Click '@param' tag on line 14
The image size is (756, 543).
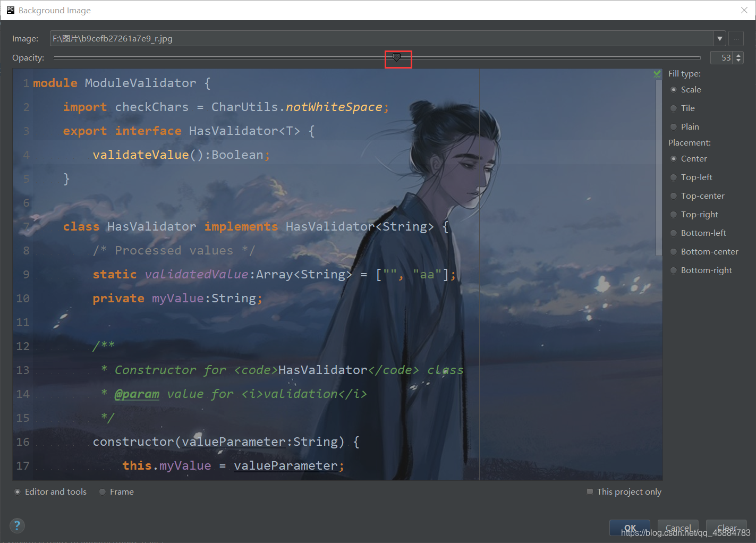coord(137,394)
